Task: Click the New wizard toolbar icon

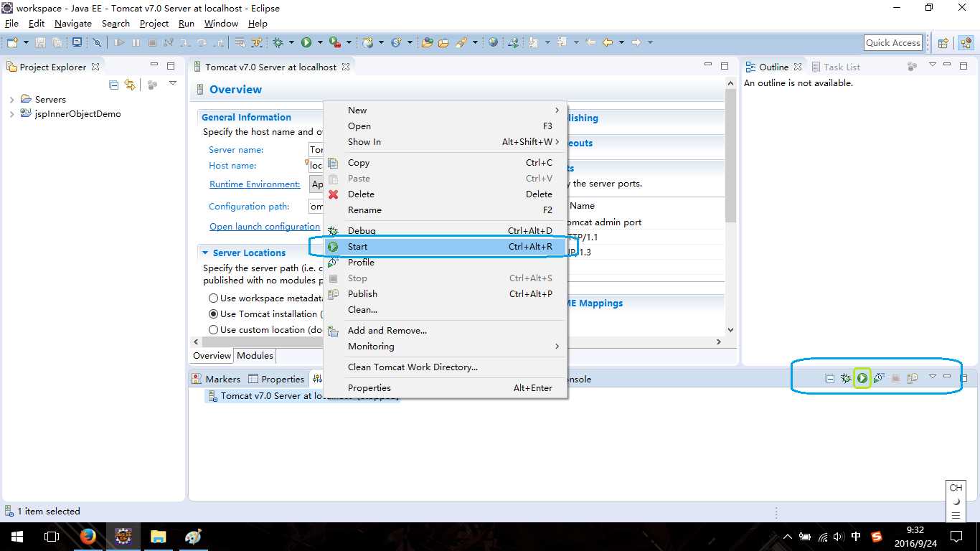Action: (x=12, y=43)
